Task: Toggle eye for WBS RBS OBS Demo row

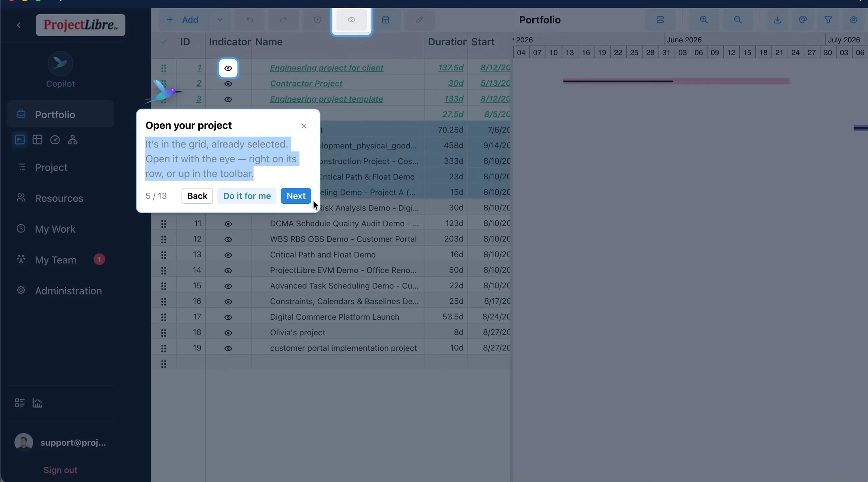Action: 228,239
